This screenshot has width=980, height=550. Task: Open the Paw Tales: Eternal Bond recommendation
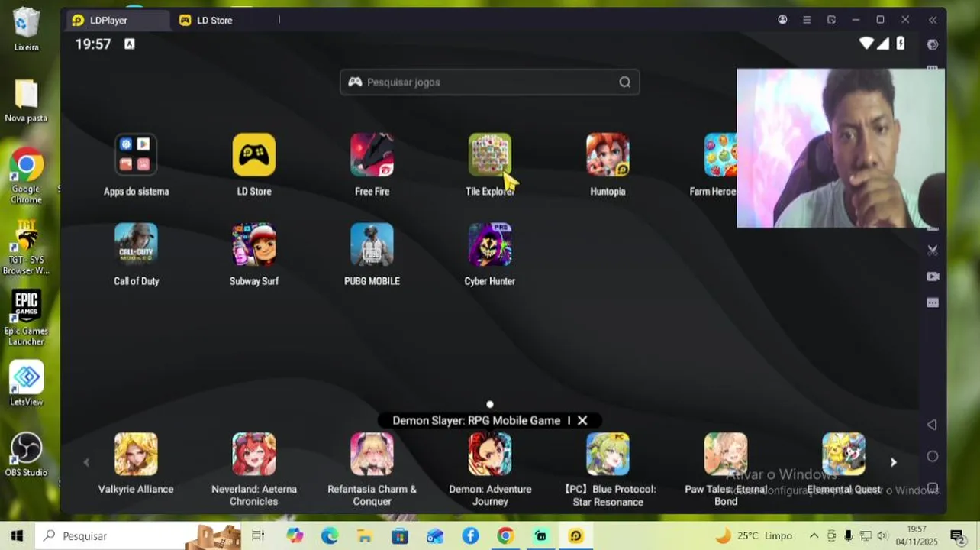click(725, 455)
